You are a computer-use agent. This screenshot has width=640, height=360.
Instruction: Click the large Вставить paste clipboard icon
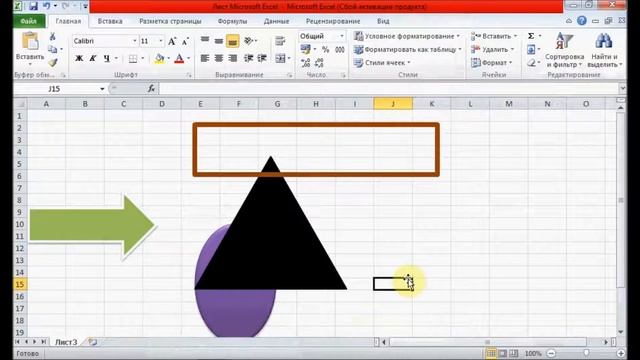[30, 42]
